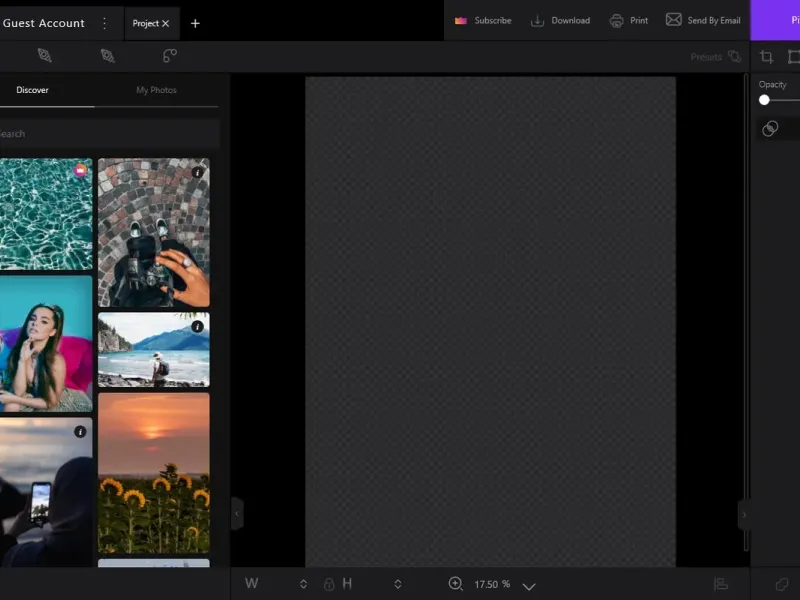Collapse the right properties panel
The height and width of the screenshot is (600, 800).
[743, 514]
